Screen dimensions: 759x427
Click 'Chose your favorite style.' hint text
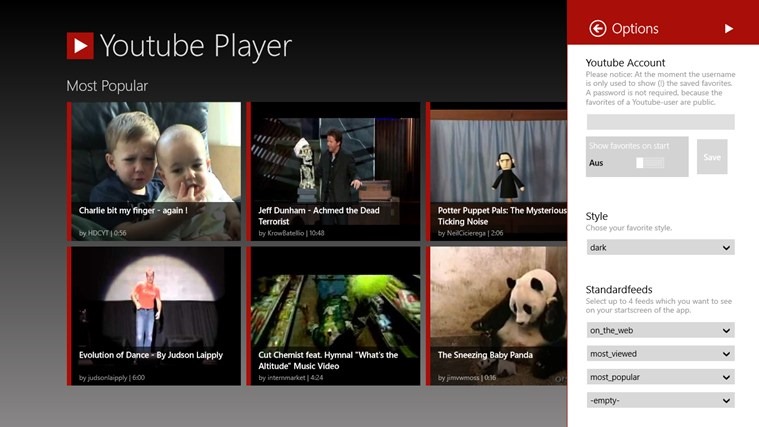(629, 228)
